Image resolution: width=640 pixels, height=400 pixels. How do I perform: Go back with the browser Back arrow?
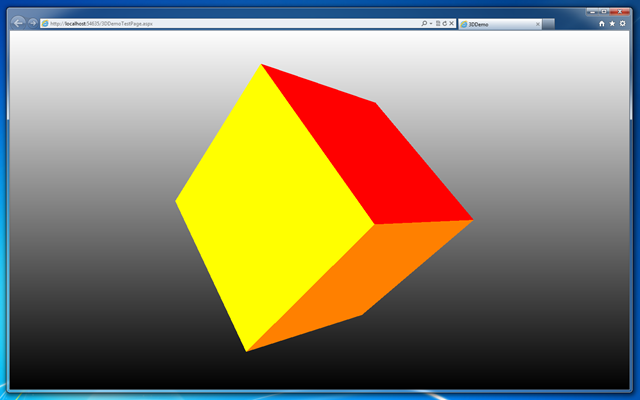coord(18,23)
